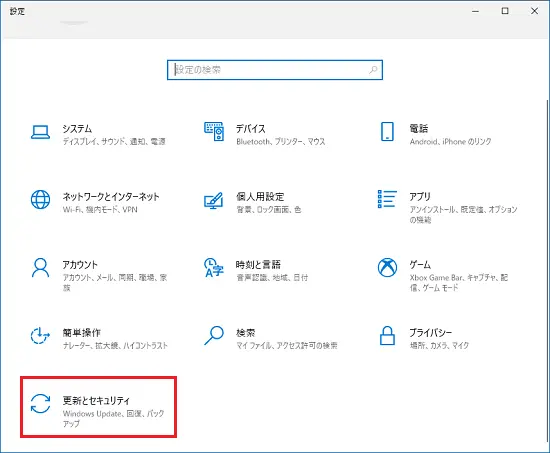This screenshot has width=550, height=453.
Task: Click the 場所、カメラ、マイク description
Action: 439,346
